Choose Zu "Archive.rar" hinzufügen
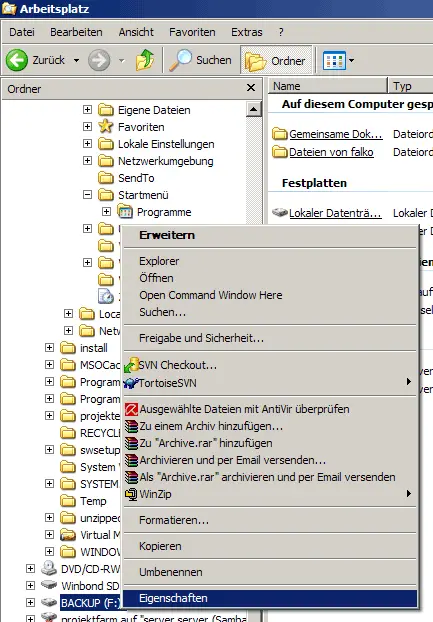 point(270,443)
